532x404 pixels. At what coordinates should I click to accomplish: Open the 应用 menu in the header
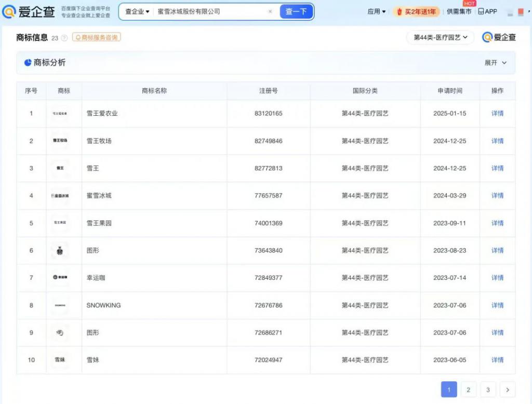tap(376, 11)
